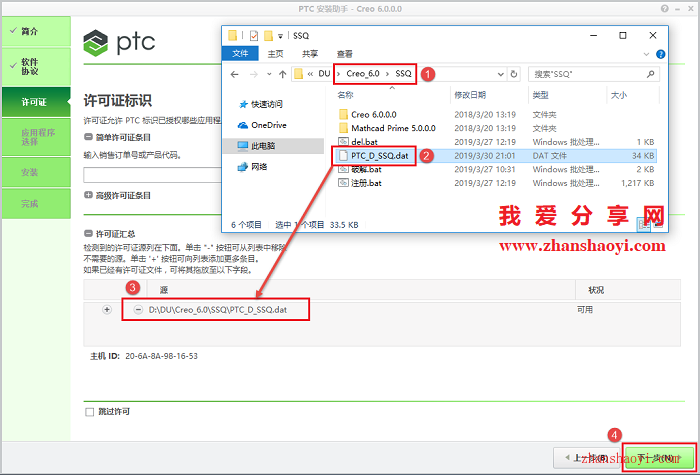The height and width of the screenshot is (475, 700).
Task: Remove the PTC_D_SSQ.dat license source with minus
Action: (138, 309)
